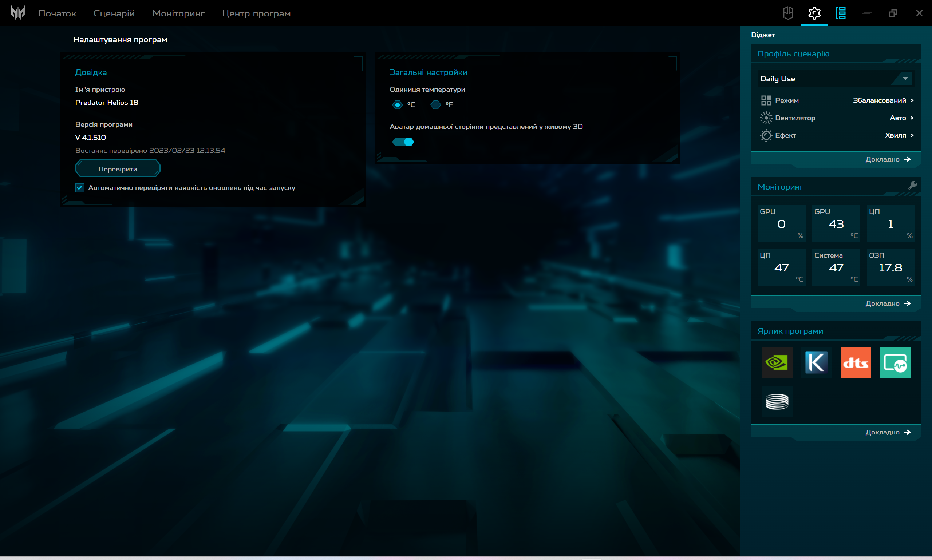Toggle live 3D avatar switch
Viewport: 932px width, 560px height.
403,142
